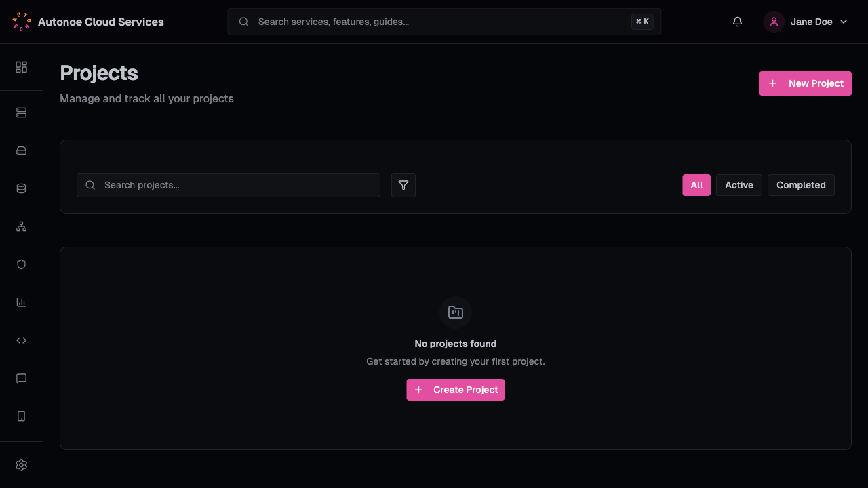Open the analytics bar chart icon
Image resolution: width=868 pixels, height=488 pixels.
21,302
